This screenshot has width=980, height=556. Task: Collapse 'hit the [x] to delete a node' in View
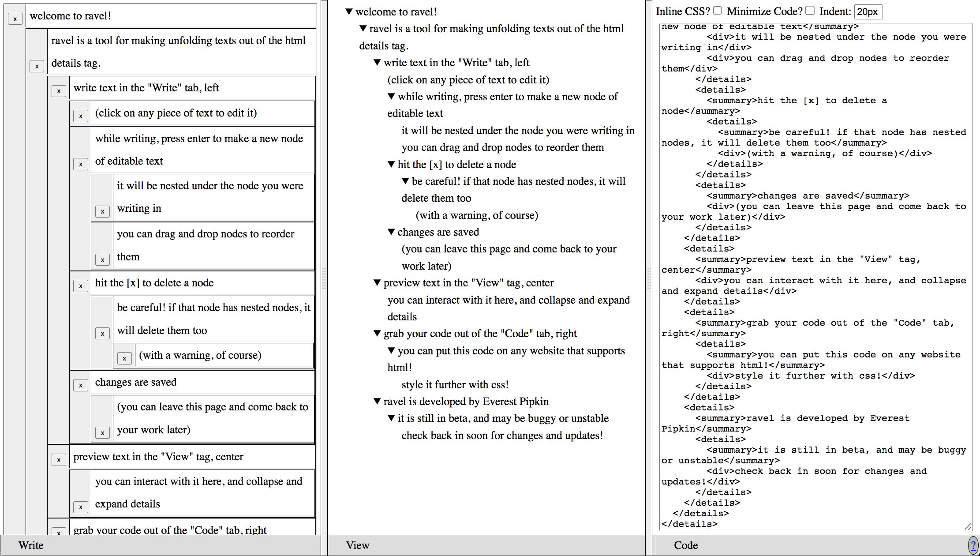(391, 164)
